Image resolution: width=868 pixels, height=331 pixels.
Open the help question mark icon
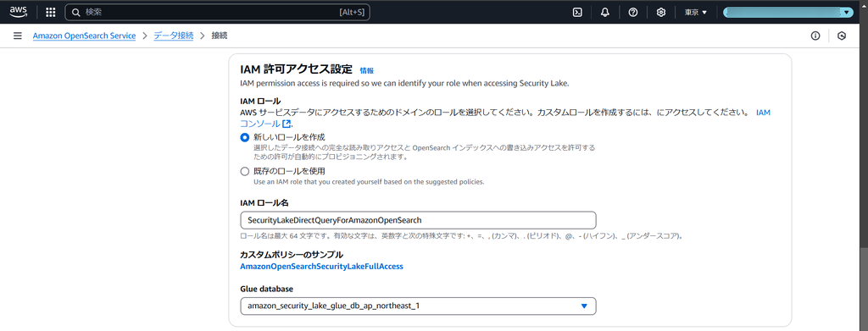coord(632,12)
